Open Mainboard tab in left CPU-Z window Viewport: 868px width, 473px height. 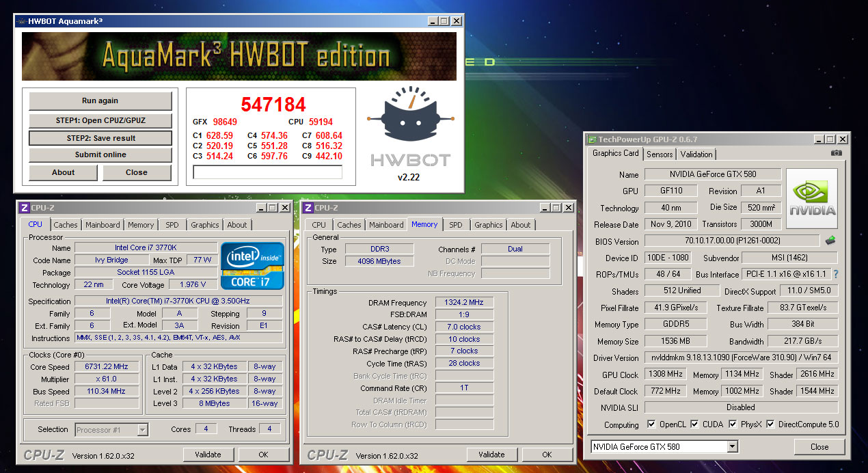(103, 225)
